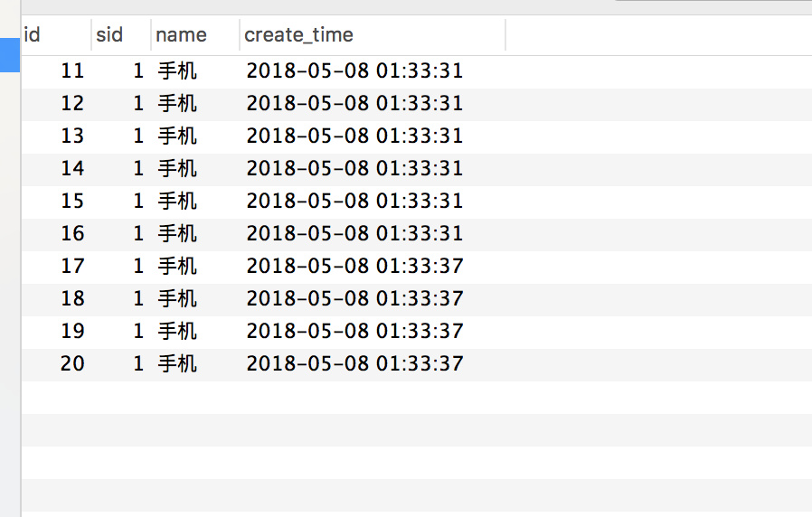The image size is (812, 517).
Task: Select the row with id 11
Action: click(417, 71)
